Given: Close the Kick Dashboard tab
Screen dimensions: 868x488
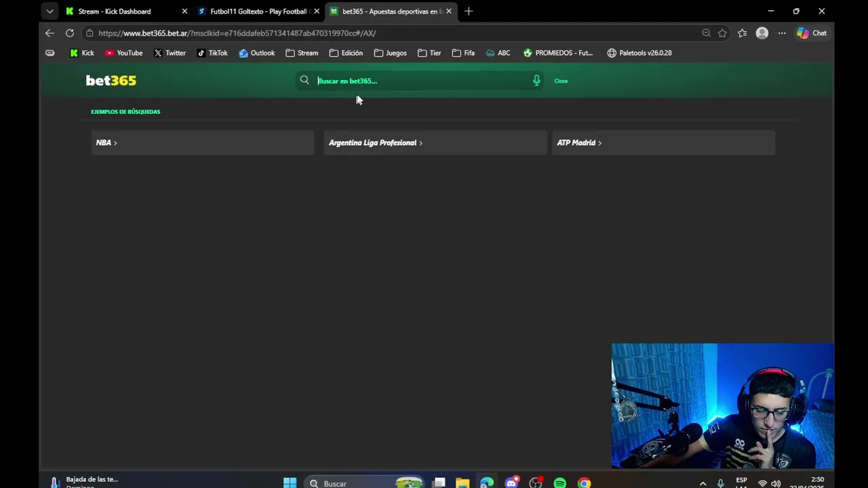Looking at the screenshot, I should tap(184, 11).
